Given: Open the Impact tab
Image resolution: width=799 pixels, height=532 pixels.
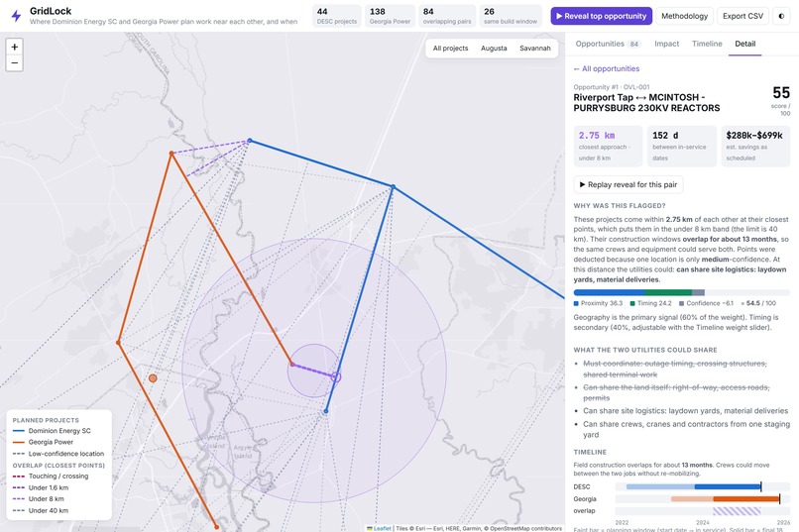Looking at the screenshot, I should 666,44.
